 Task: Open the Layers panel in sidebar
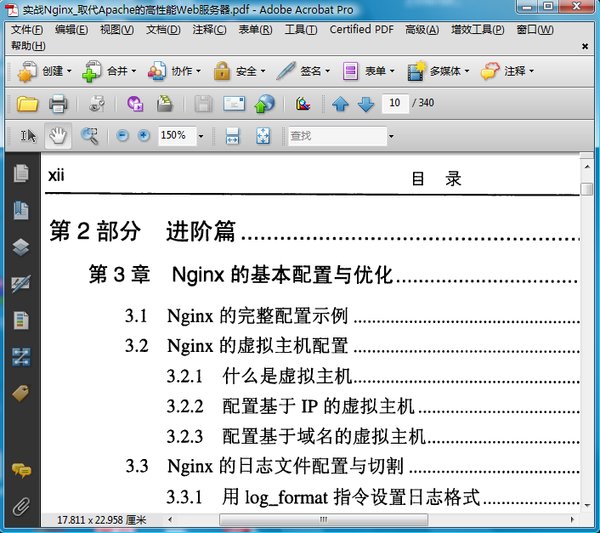pos(21,247)
